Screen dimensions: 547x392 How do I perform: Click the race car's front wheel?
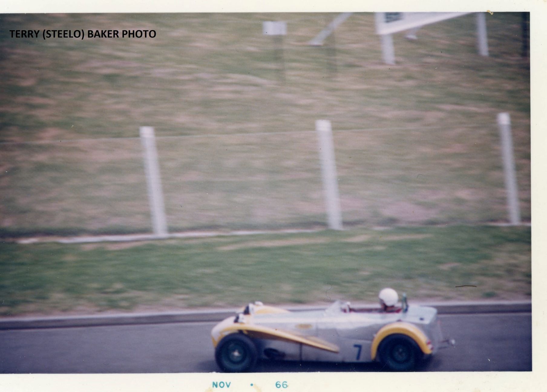pyautogui.click(x=236, y=353)
